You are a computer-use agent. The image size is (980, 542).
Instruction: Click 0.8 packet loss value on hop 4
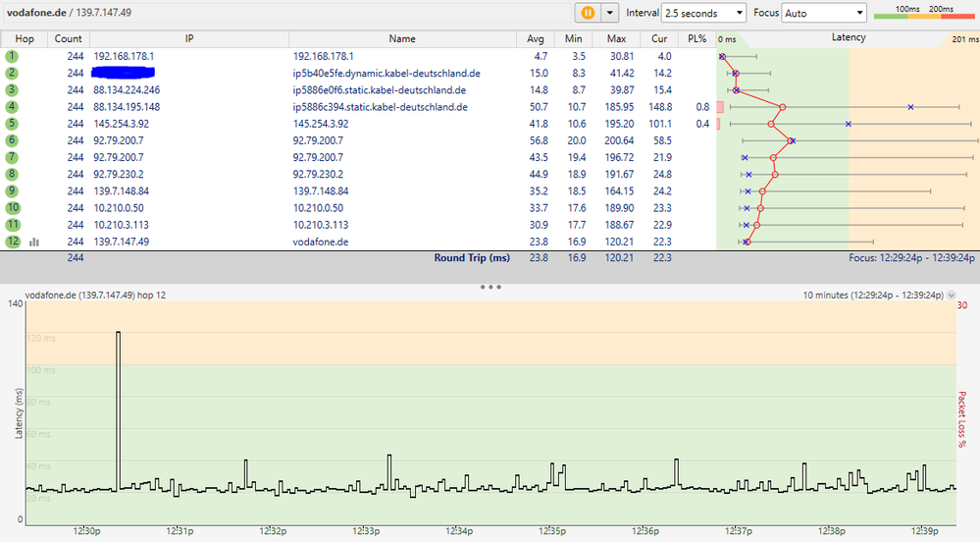click(x=702, y=107)
